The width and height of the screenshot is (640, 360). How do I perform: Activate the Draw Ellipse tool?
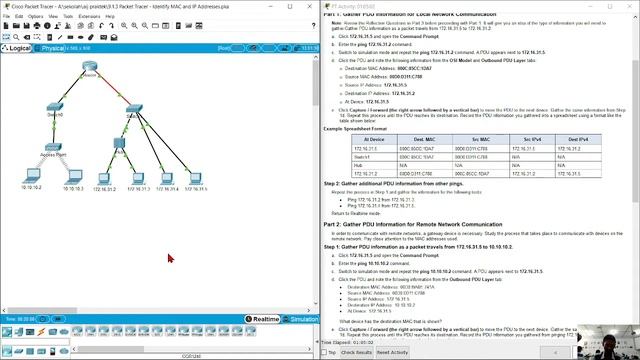pos(80,37)
